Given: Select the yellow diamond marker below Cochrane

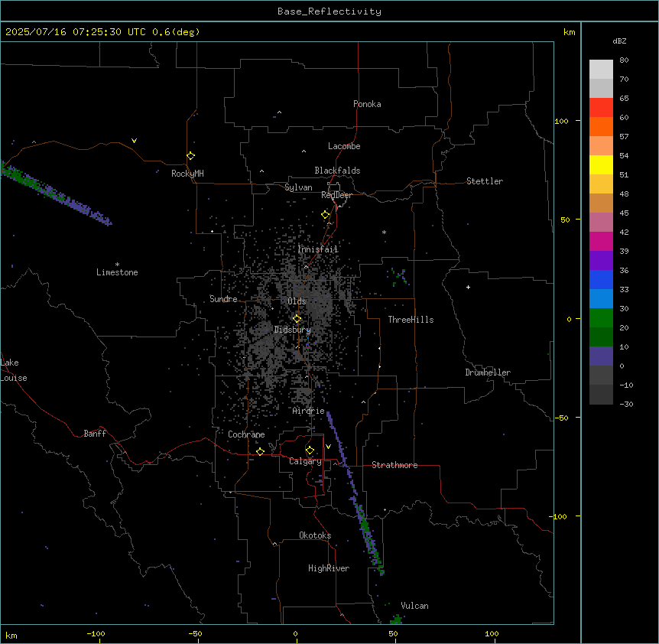Looking at the screenshot, I should tap(260, 451).
